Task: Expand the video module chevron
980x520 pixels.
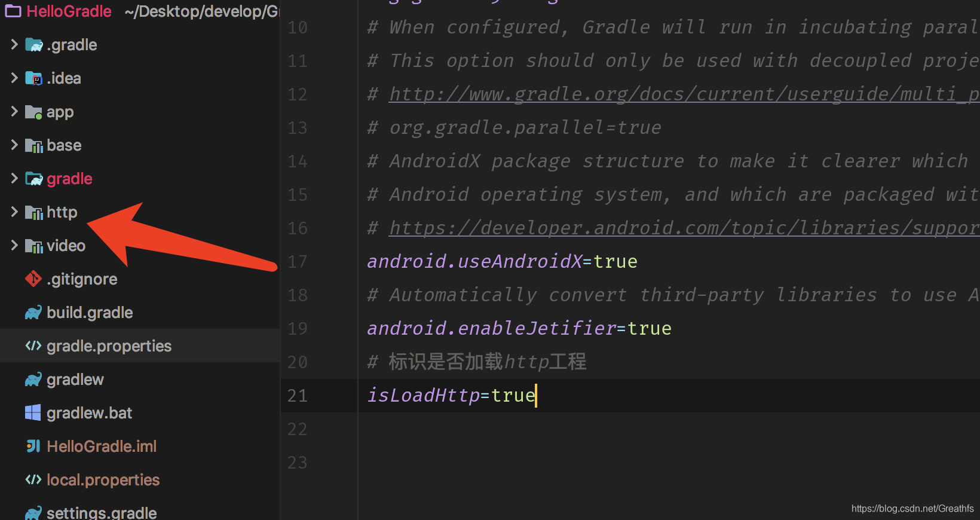Action: [x=14, y=245]
